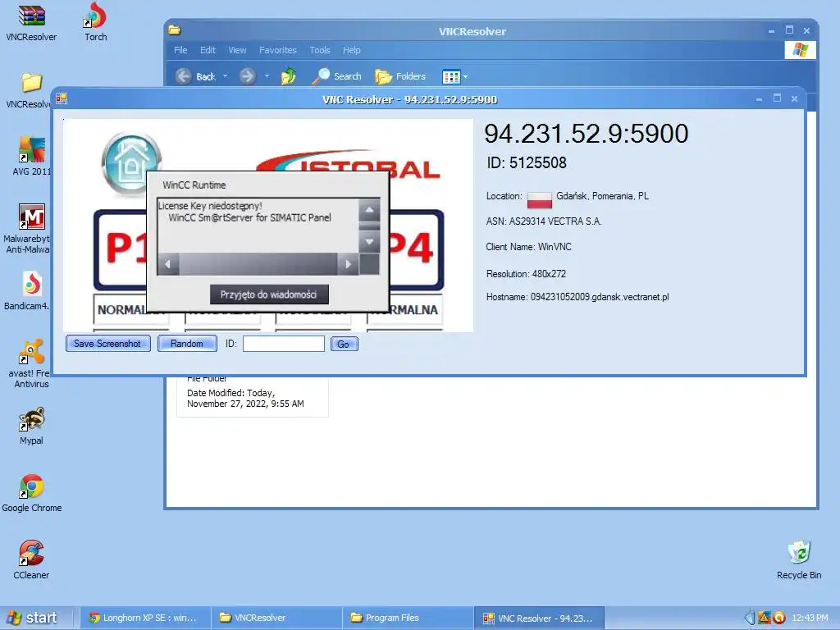Click the Client Name: WinVNC line
This screenshot has width=840, height=630.
point(529,247)
